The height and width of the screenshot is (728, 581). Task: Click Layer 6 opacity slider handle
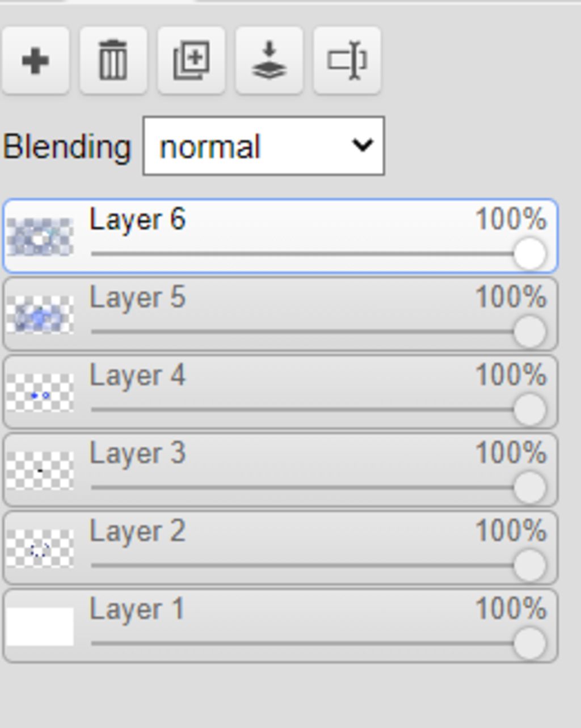point(529,253)
